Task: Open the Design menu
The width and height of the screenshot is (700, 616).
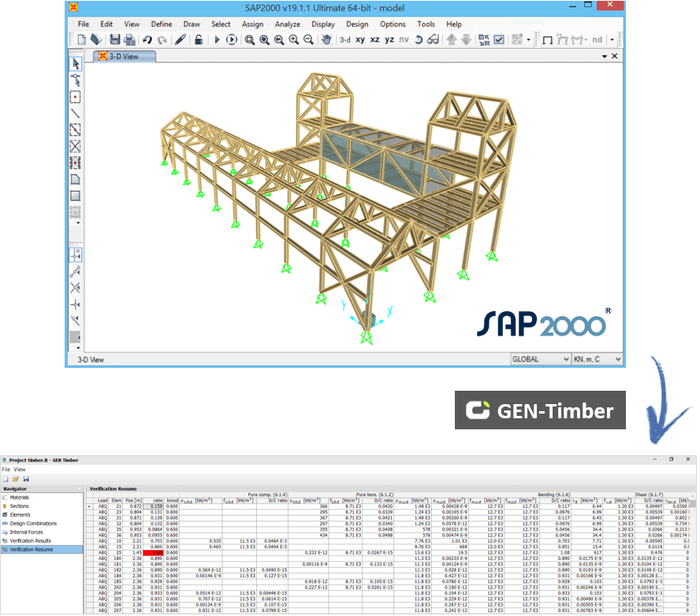Action: [357, 24]
